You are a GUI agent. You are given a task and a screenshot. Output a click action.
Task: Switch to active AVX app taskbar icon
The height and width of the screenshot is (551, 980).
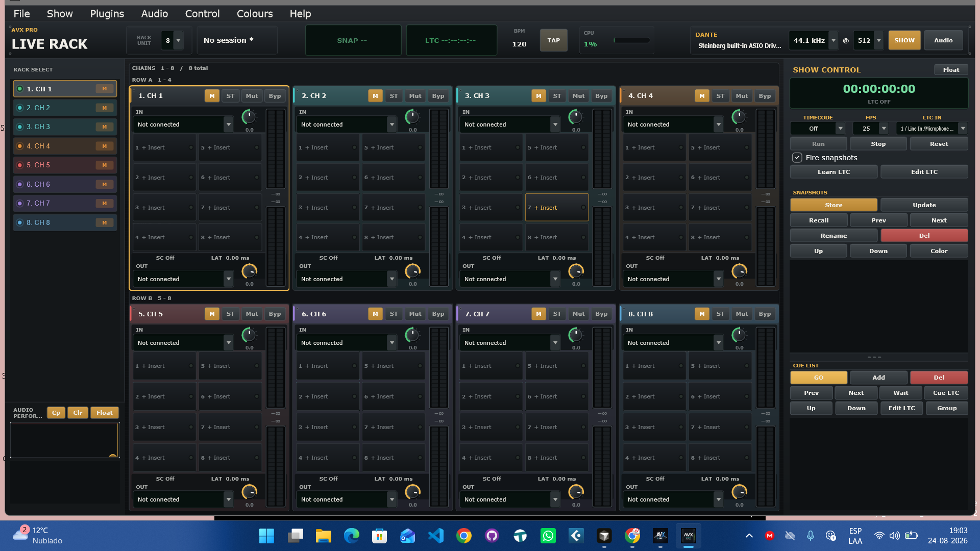(689, 536)
